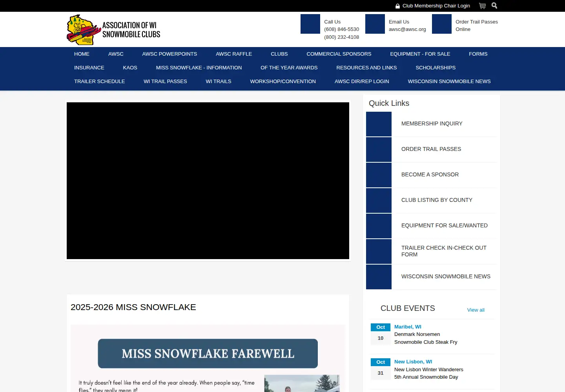The height and width of the screenshot is (392, 565).
Task: Click the Oct 31 date badge
Action: [381, 369]
